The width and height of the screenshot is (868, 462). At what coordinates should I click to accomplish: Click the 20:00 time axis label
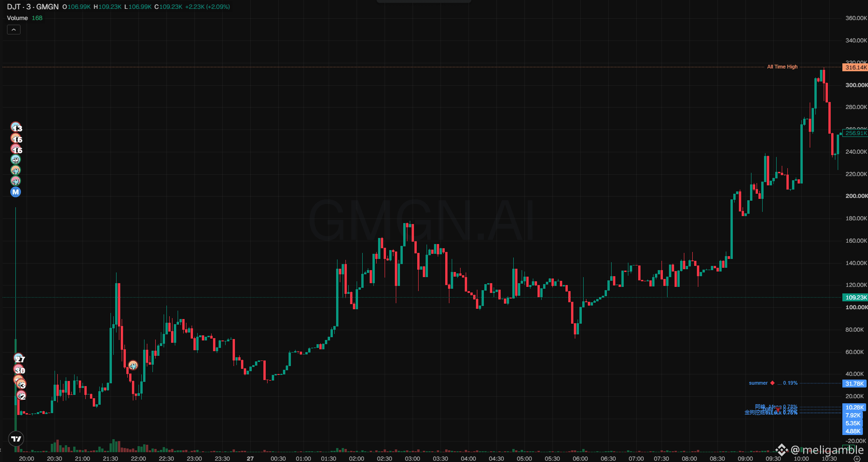27,459
